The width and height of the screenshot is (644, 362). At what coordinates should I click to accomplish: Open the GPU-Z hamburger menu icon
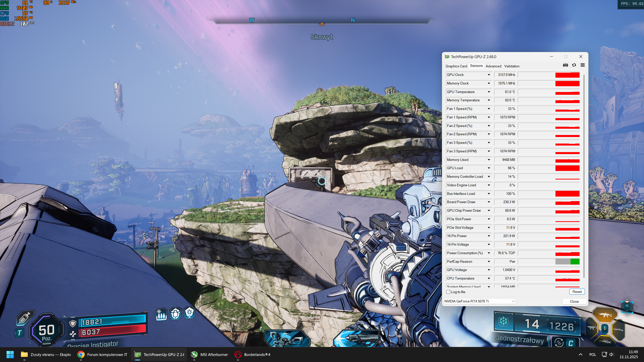[583, 65]
